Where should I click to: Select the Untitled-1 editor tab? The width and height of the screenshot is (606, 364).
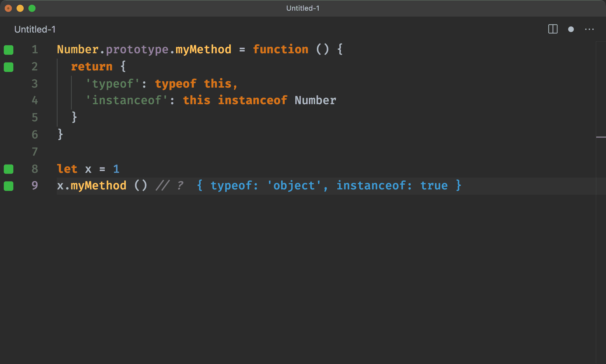pos(35,29)
